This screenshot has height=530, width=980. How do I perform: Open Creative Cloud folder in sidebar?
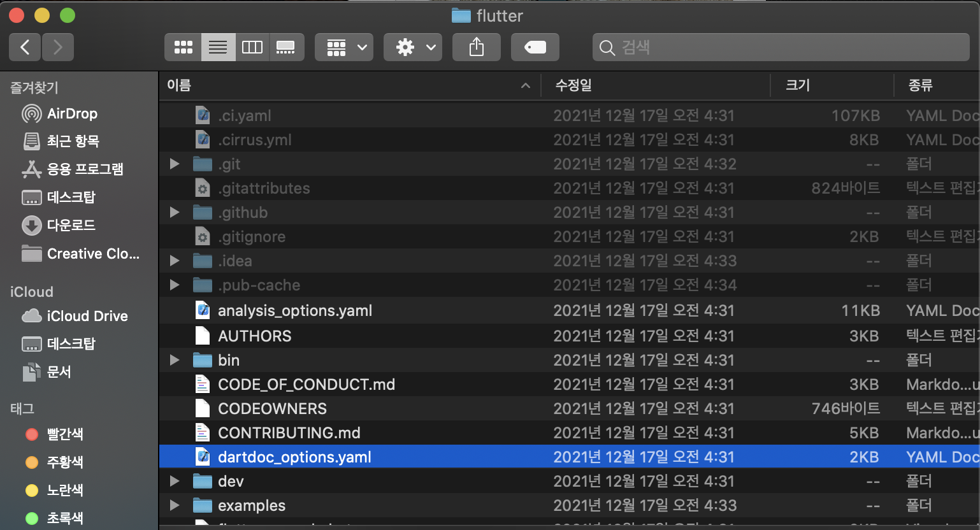pos(79,254)
